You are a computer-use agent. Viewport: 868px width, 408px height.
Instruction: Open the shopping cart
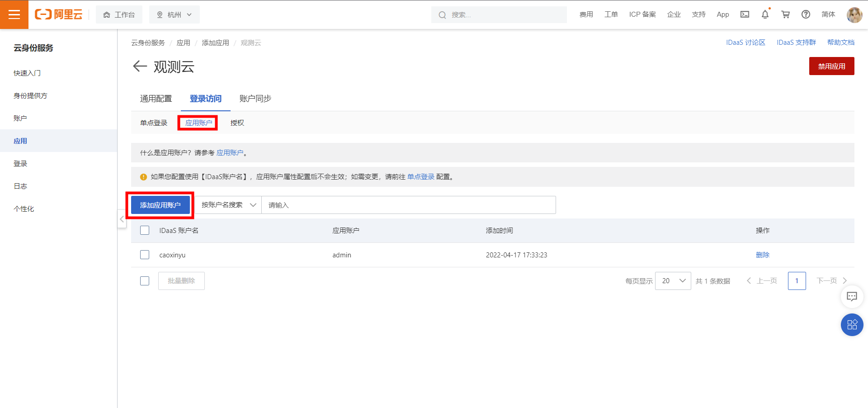click(786, 14)
